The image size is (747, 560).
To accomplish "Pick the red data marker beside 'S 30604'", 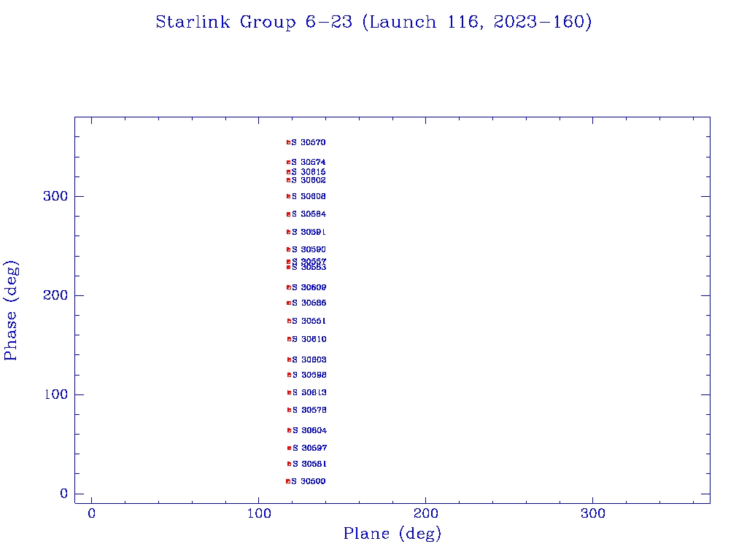I will pos(289,430).
